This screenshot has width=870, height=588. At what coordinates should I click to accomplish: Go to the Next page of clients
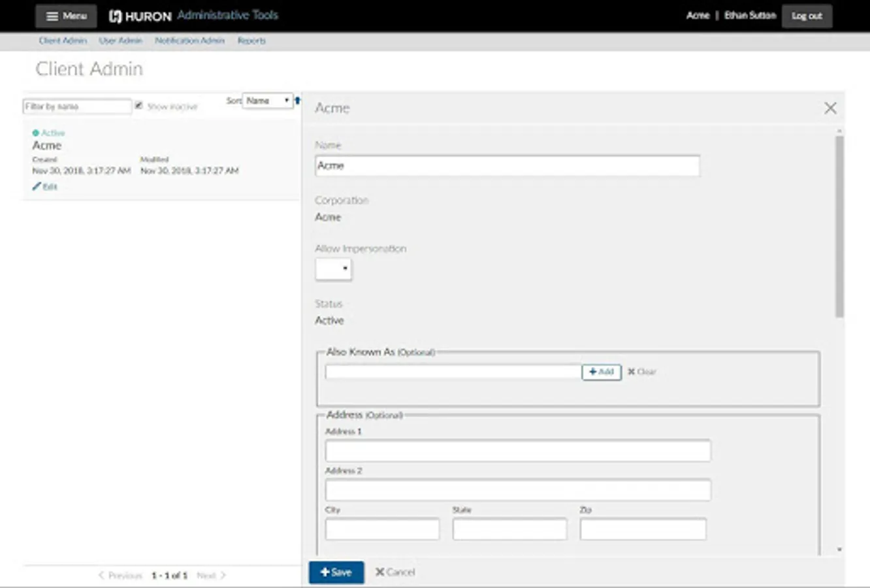pyautogui.click(x=212, y=576)
